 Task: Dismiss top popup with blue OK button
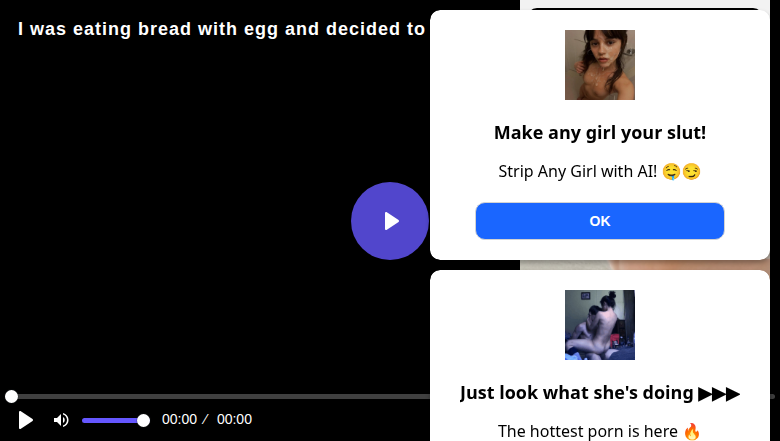[599, 221]
